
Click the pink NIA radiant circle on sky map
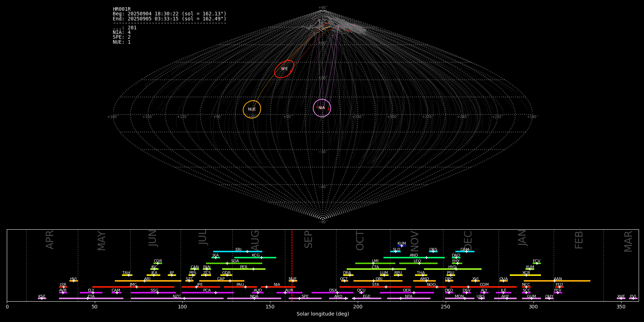point(322,108)
